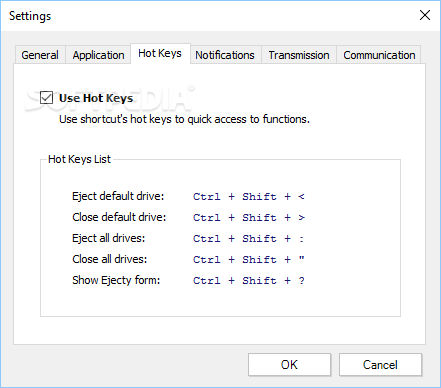Click the 'Ctrl + Shift + ?' shortcut text
441x388 pixels.
(x=249, y=281)
